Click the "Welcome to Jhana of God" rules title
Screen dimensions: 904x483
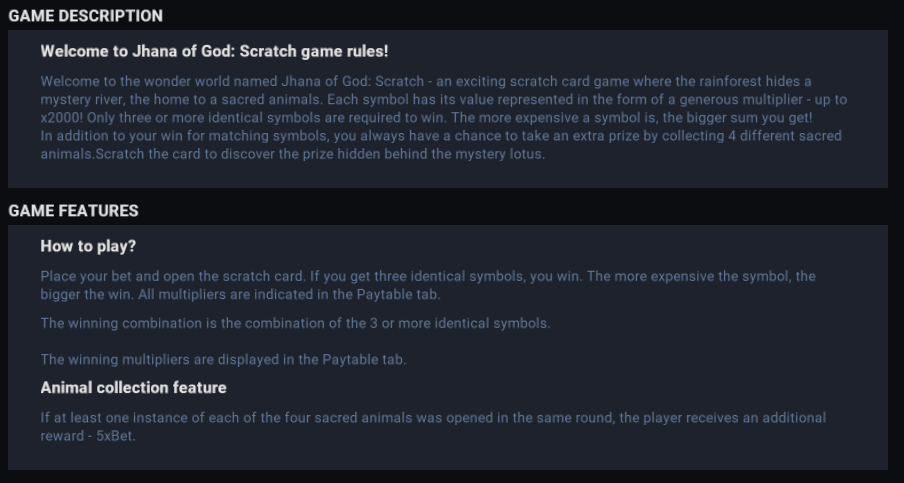(214, 50)
